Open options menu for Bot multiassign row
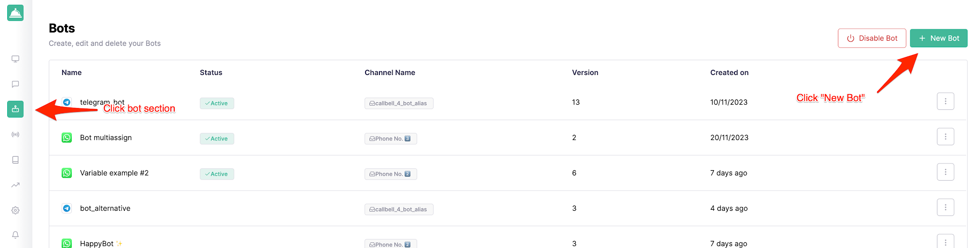The image size is (980, 248). (x=945, y=137)
